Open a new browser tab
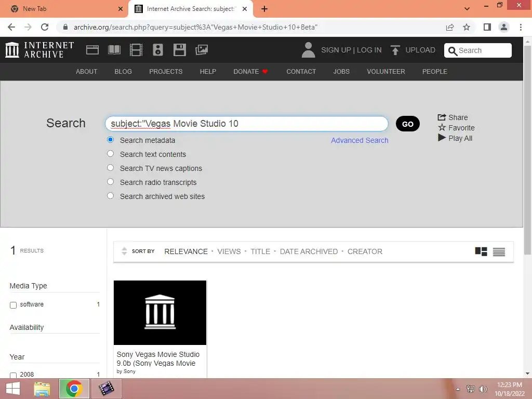Viewport: 532px width, 399px height. pos(264,9)
